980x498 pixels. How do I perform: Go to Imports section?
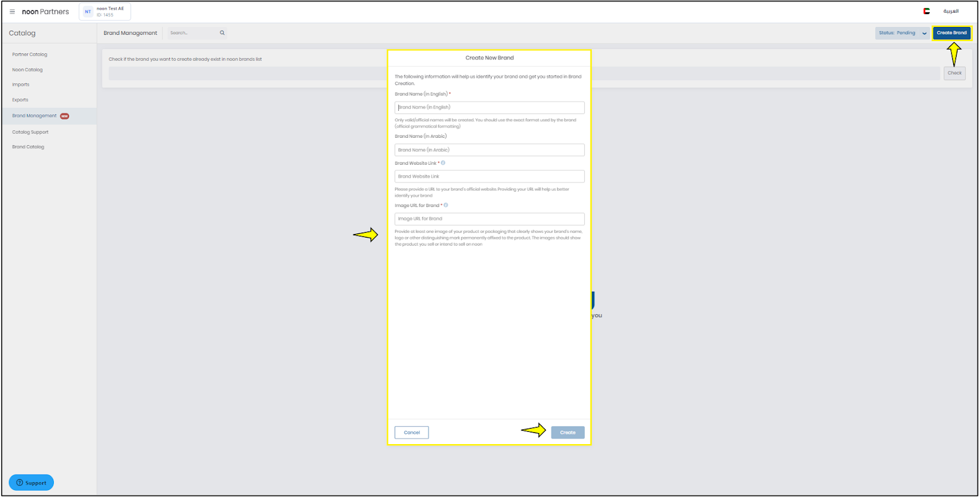pos(21,85)
